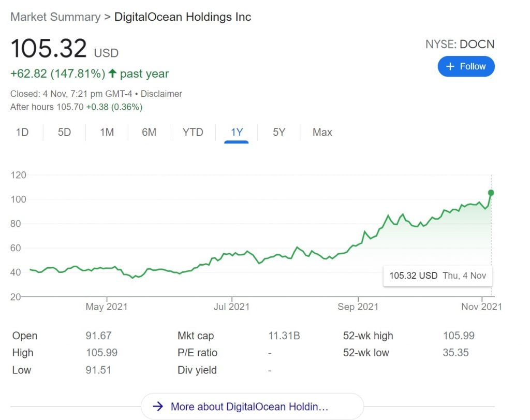
Task: Click the Closed: 4 Nov, 7:21 pm timestamp
Action: 71,94
